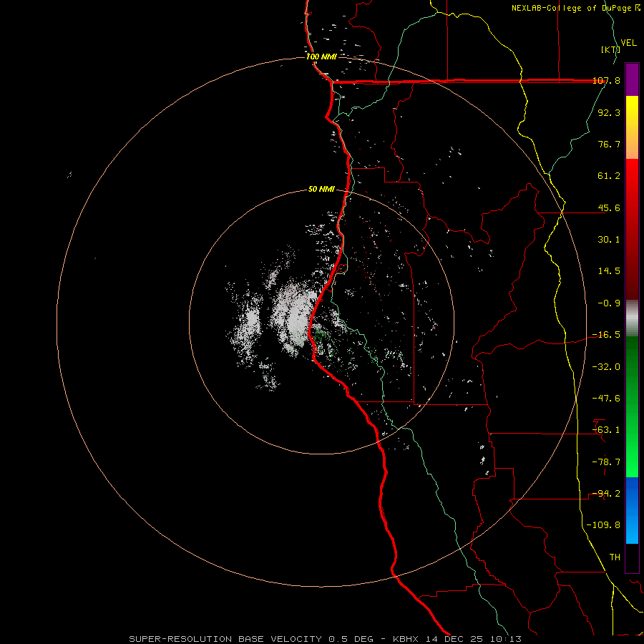Select the -109.8 legend value
Viewport: 644px width, 644px height.
(603, 525)
